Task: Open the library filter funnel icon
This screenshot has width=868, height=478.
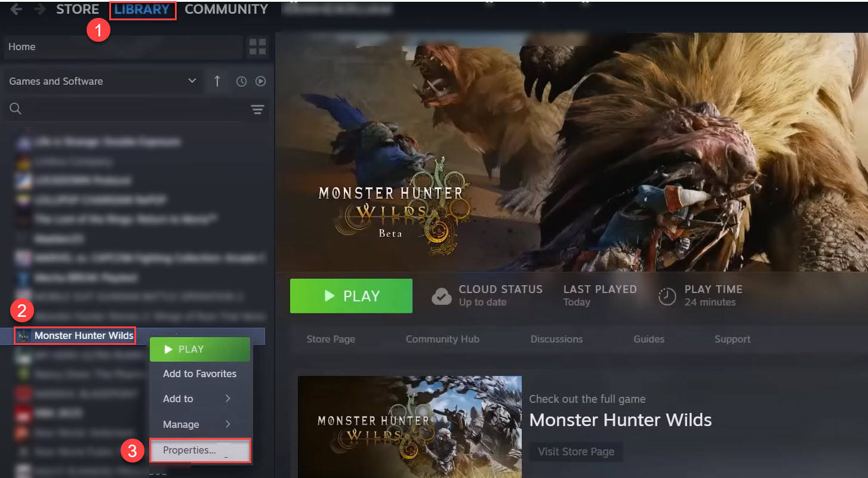Action: click(257, 110)
